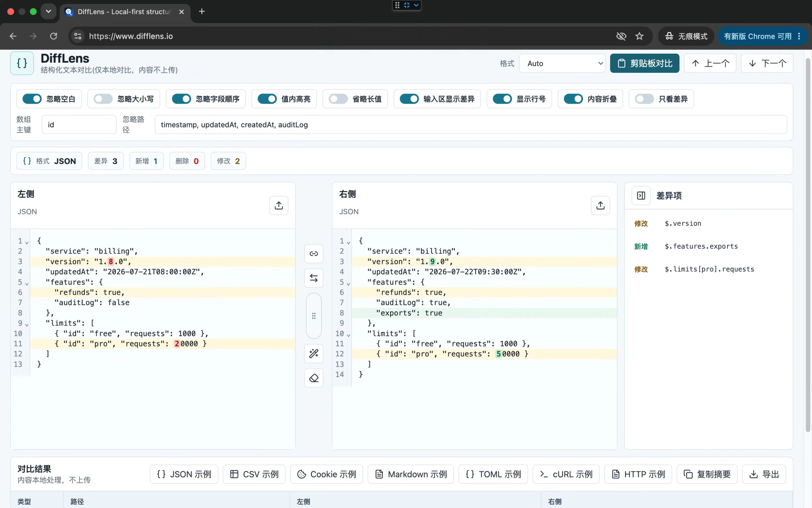Toggle 忽略大小写 switch
This screenshot has width=812, height=508.
(103, 99)
